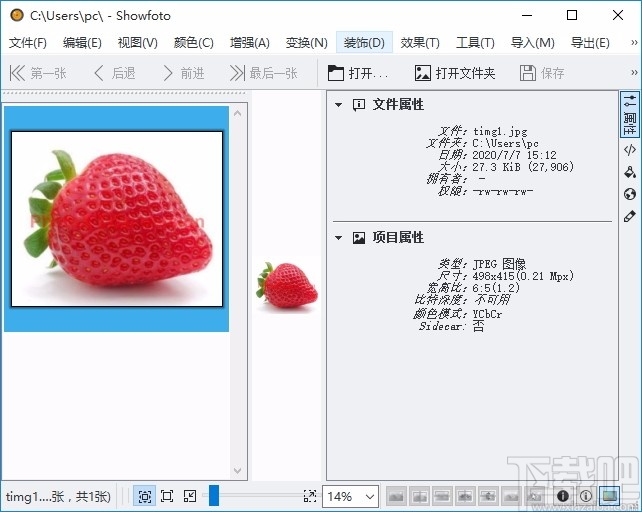The height and width of the screenshot is (512, 642).
Task: Toggle the filled black exposure indicator icon
Action: pyautogui.click(x=563, y=496)
